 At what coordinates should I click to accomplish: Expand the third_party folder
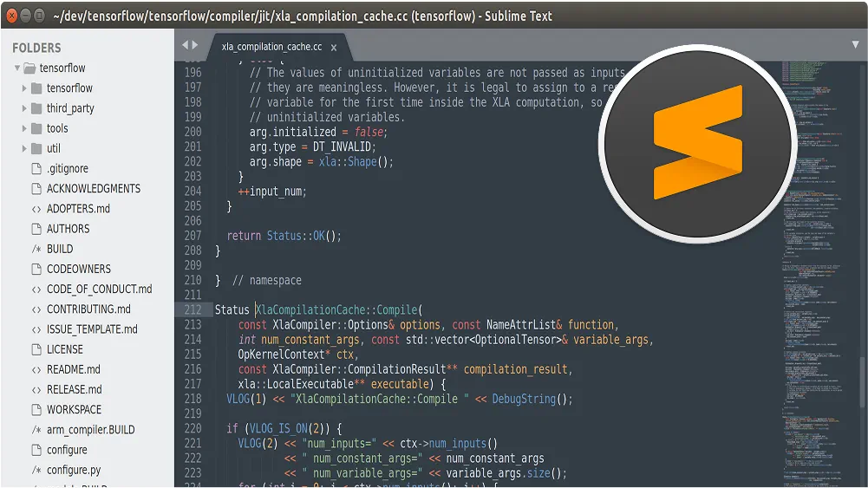pyautogui.click(x=24, y=108)
